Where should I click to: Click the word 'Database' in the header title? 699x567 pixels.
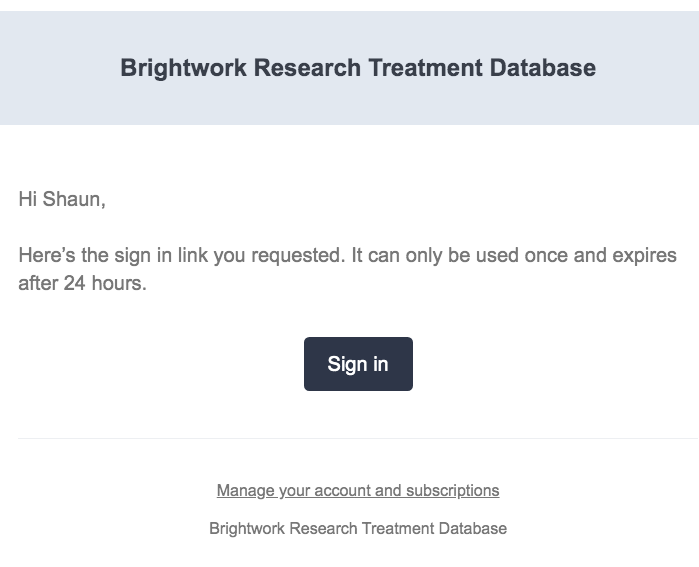[543, 68]
